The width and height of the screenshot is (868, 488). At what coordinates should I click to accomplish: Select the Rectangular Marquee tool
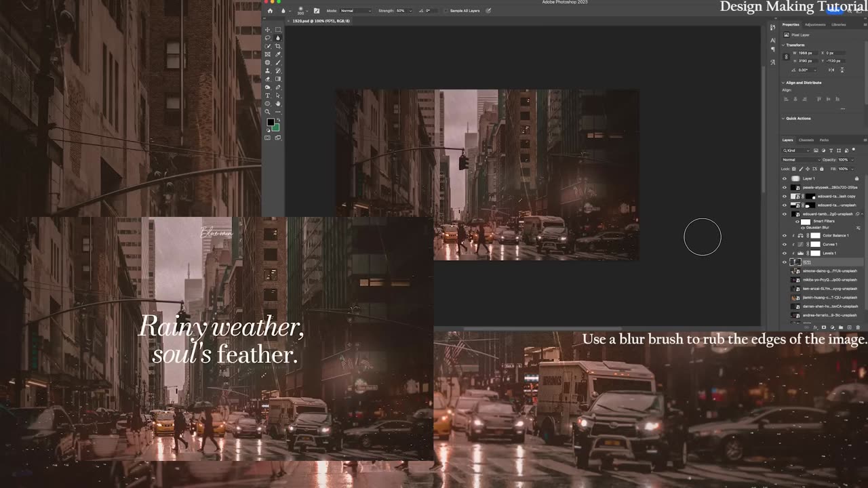tap(278, 30)
